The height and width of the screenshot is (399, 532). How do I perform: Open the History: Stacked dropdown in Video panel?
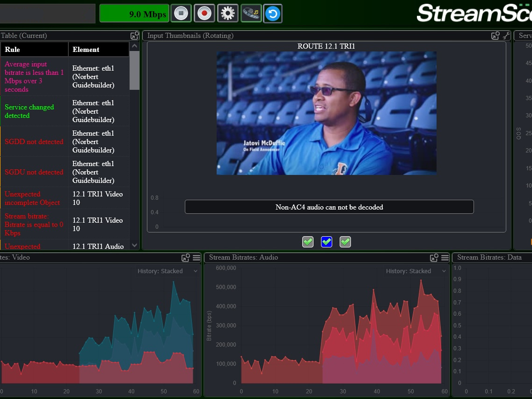pos(167,271)
